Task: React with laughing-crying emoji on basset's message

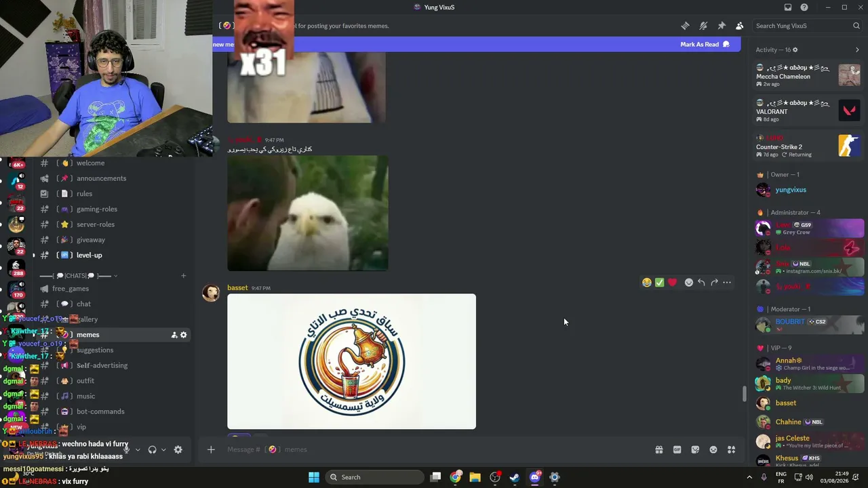Action: pyautogui.click(x=647, y=283)
